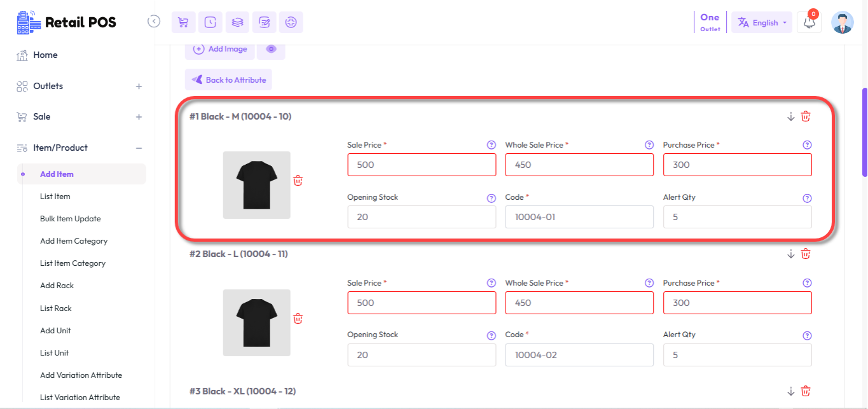
Task: Click the stacked layers icon in top toolbar
Action: [x=237, y=22]
